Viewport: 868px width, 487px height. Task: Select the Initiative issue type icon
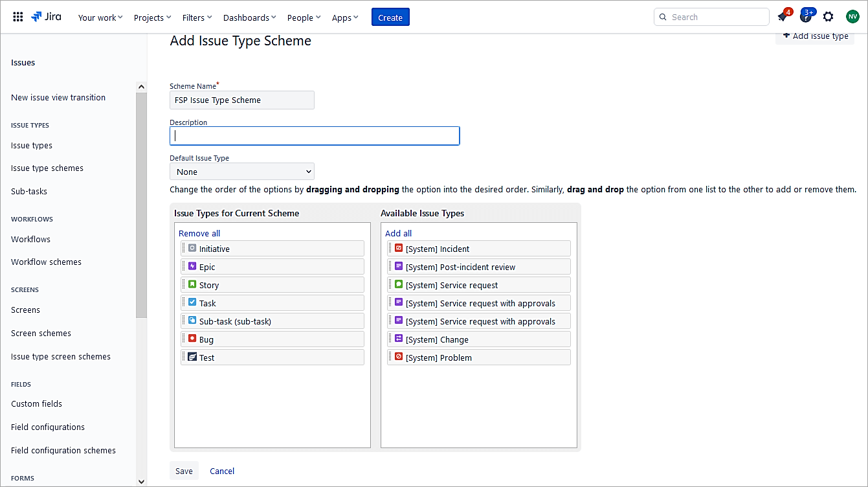192,248
